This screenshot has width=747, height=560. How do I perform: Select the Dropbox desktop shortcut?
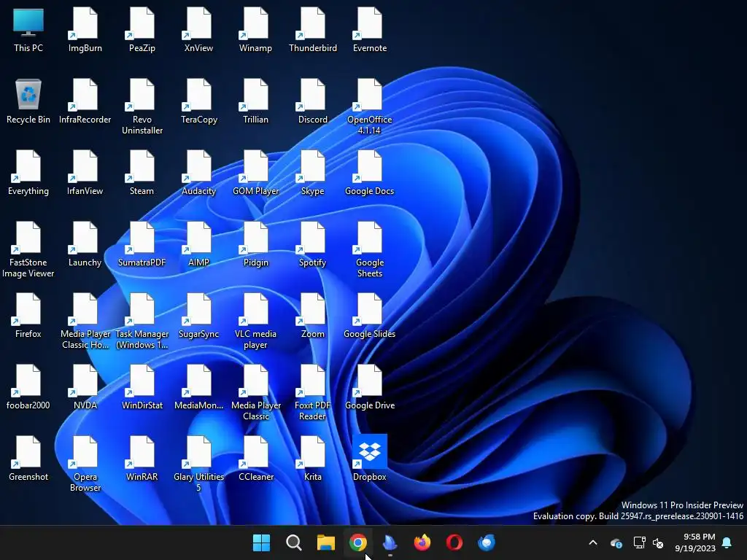(370, 459)
